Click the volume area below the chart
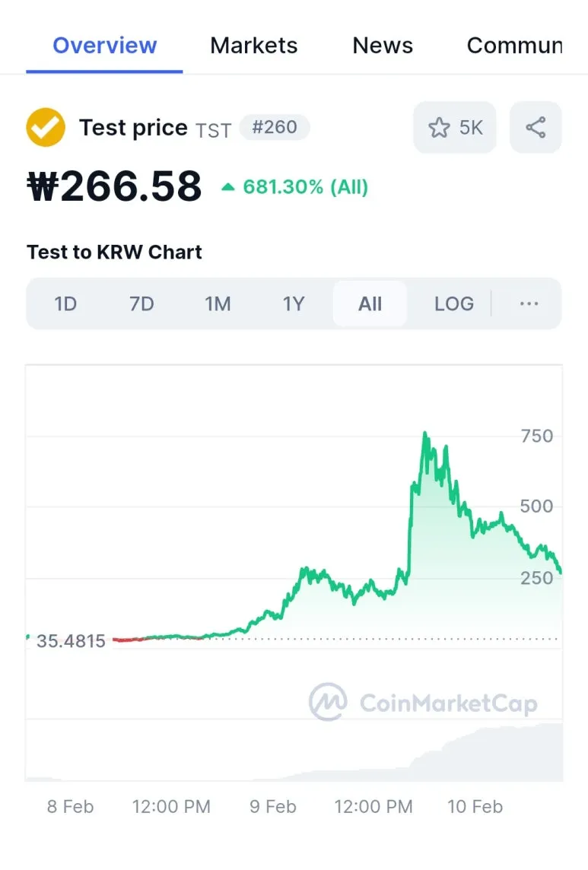The width and height of the screenshot is (588, 870). click(x=294, y=750)
